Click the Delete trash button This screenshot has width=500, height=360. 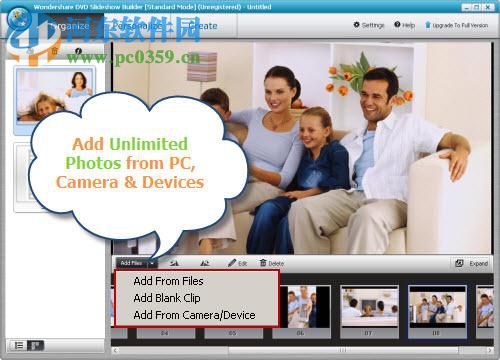(272, 263)
